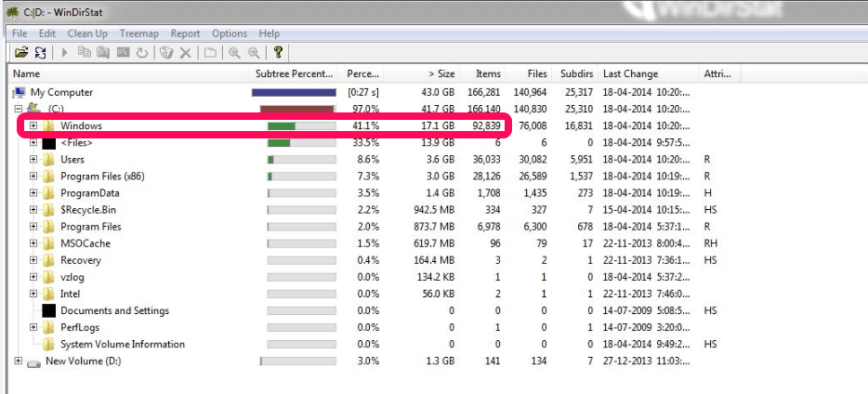
Task: Click the Intel folder icon
Action: [49, 294]
